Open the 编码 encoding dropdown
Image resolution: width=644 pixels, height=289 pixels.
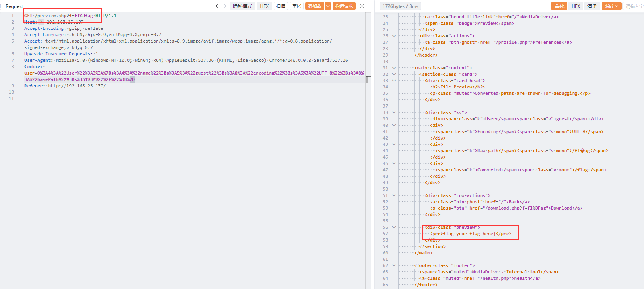click(611, 6)
